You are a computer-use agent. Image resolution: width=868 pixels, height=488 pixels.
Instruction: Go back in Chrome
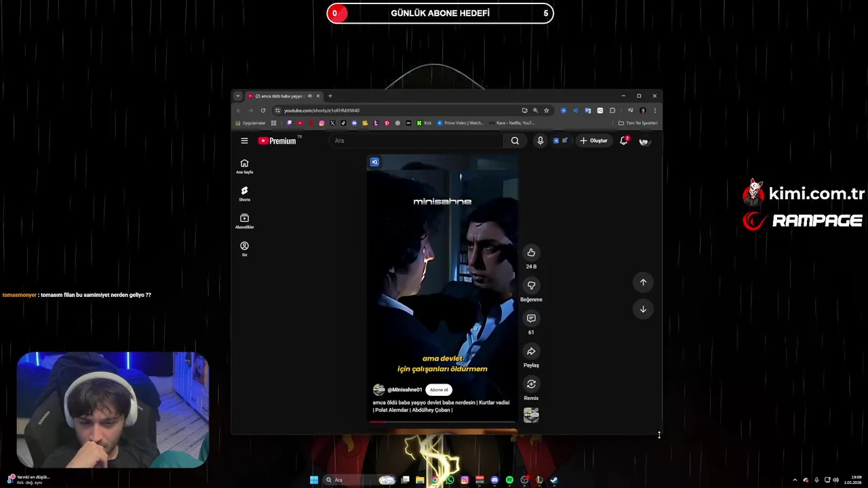point(239,110)
